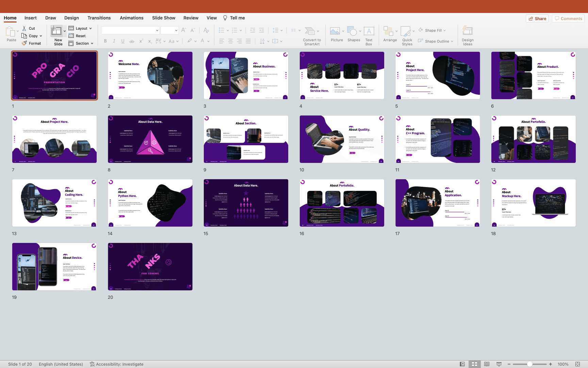Open the Transitions ribbon tab
The width and height of the screenshot is (588, 368).
99,18
